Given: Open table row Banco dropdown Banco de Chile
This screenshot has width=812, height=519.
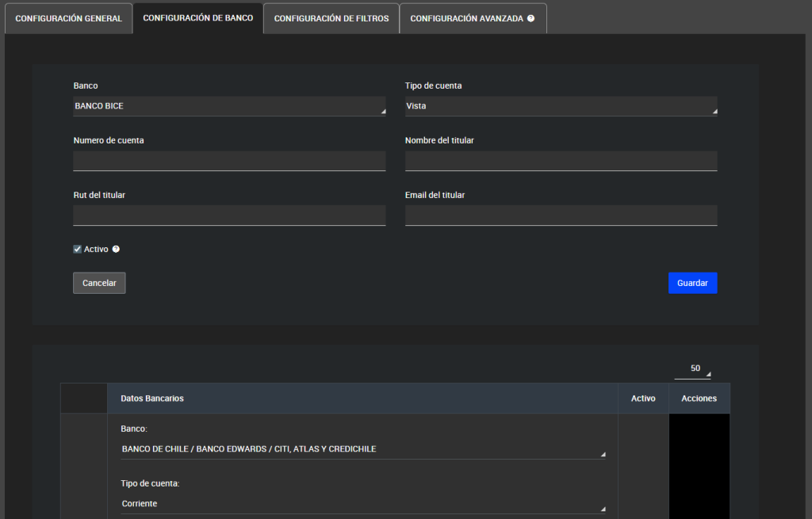Looking at the screenshot, I should (x=363, y=449).
